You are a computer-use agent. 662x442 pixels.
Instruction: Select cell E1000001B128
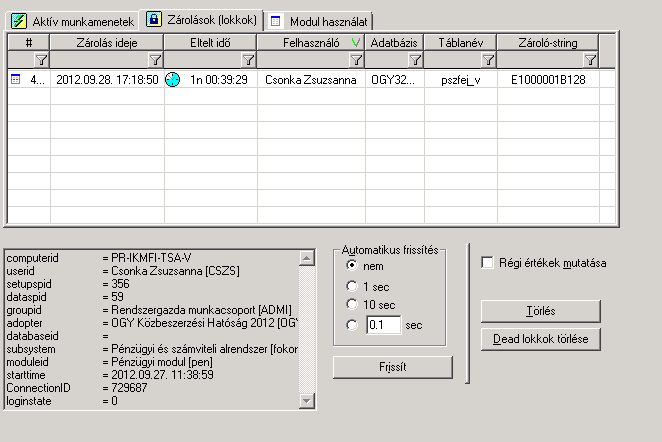[x=548, y=80]
